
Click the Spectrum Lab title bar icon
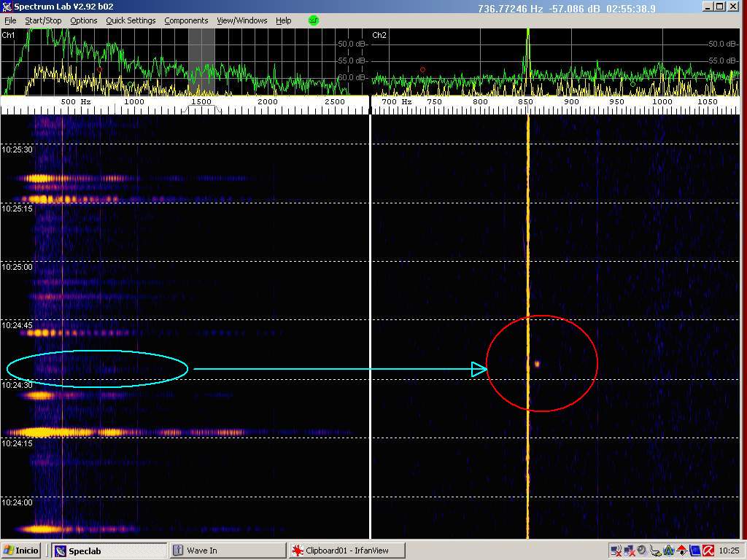point(7,7)
